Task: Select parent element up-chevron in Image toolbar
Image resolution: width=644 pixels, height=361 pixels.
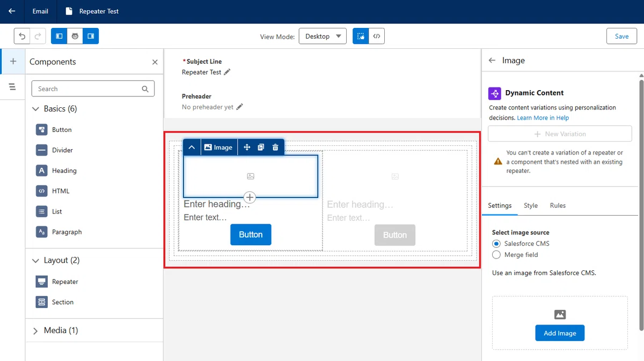Action: (x=192, y=147)
